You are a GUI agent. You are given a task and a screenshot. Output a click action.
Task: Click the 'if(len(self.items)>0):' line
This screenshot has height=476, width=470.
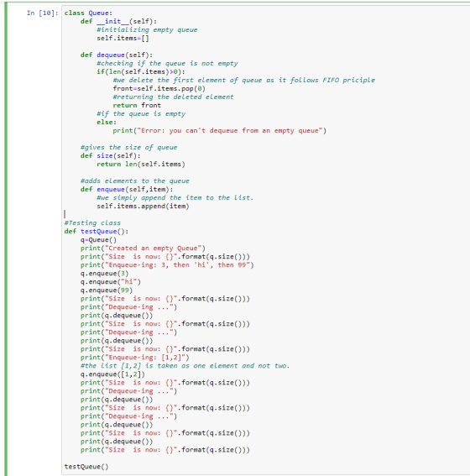[x=141, y=71]
